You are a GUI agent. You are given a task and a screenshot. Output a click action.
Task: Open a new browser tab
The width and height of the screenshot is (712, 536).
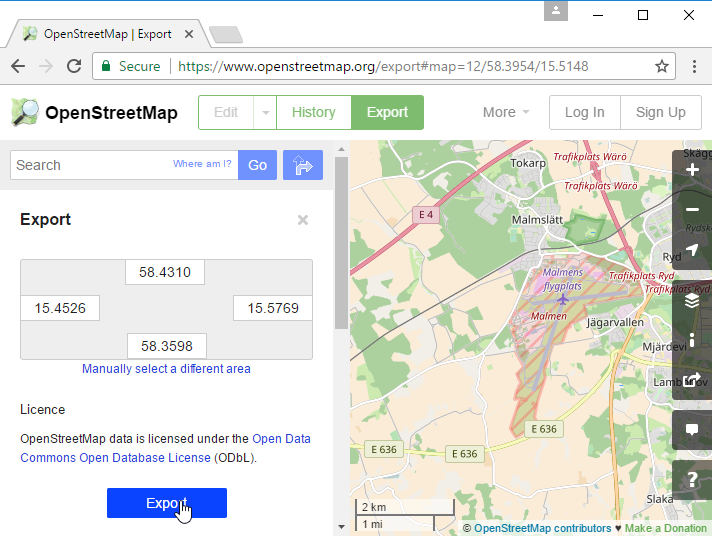[x=226, y=35]
